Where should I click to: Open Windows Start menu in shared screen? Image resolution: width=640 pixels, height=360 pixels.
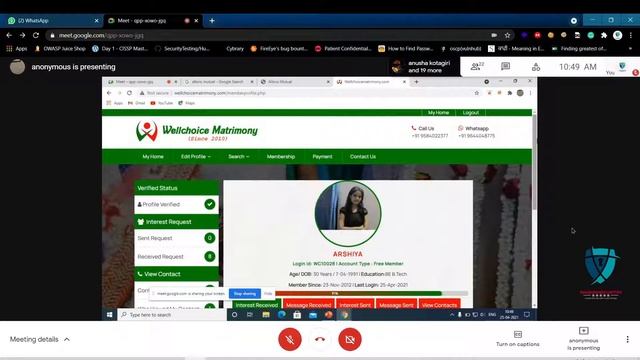pos(109,315)
